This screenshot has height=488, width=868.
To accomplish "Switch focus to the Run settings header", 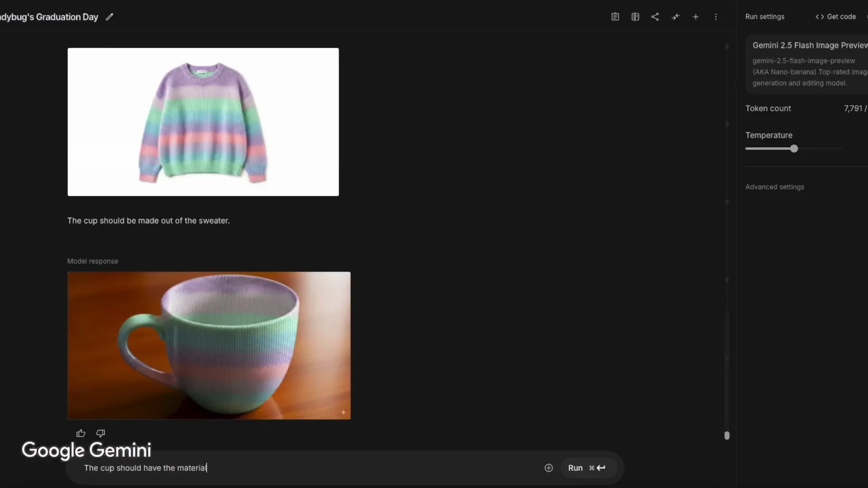I will 765,17.
